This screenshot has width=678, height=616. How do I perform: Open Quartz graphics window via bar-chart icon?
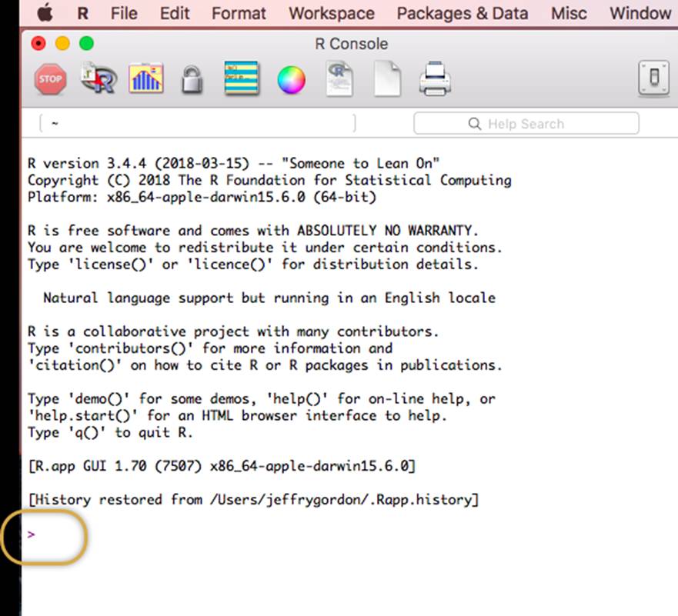point(146,79)
